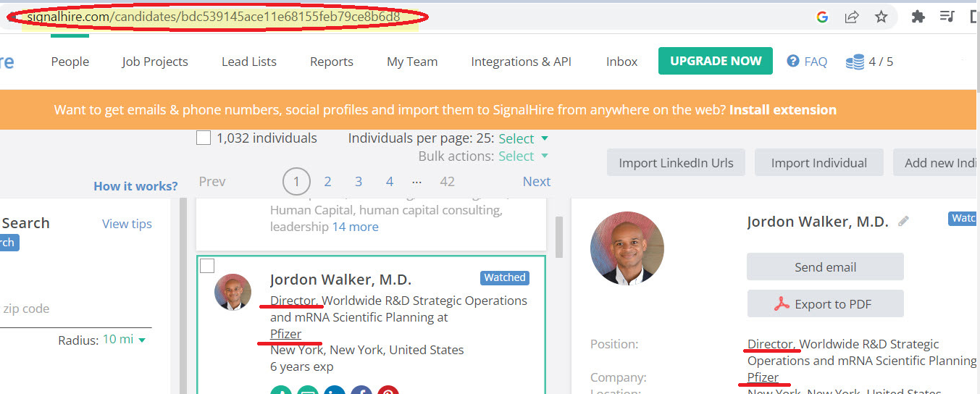980x394 pixels.
Task: Click Jordon Walker's small avatar in list
Action: [233, 292]
